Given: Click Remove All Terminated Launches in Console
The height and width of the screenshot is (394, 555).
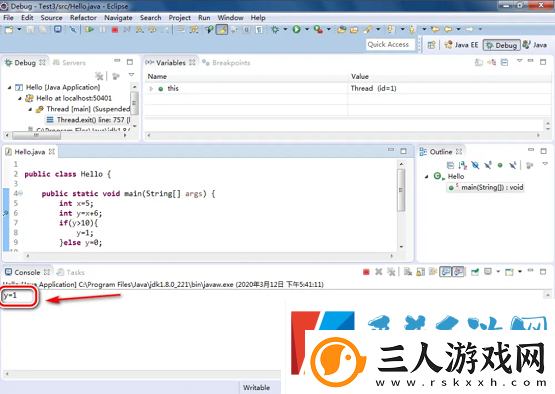Looking at the screenshot, I should pyautogui.click(x=391, y=272).
